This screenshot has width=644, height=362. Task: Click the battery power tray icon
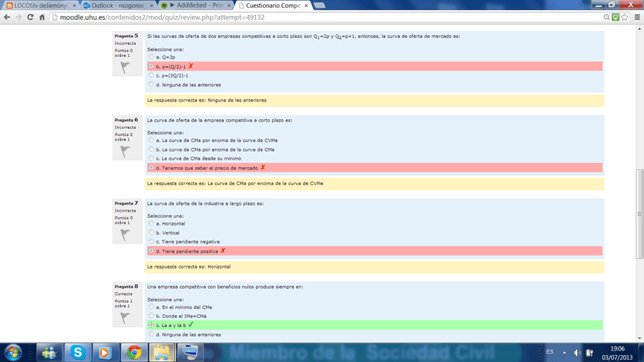(x=589, y=353)
